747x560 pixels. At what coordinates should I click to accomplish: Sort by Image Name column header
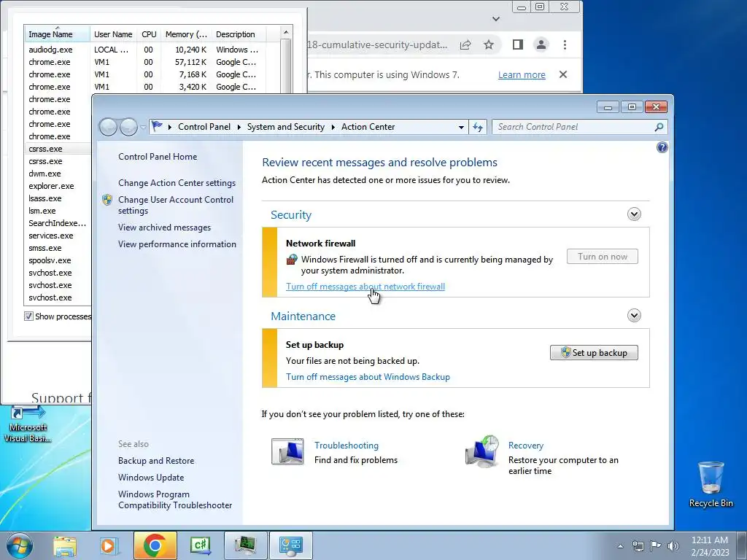coord(57,34)
